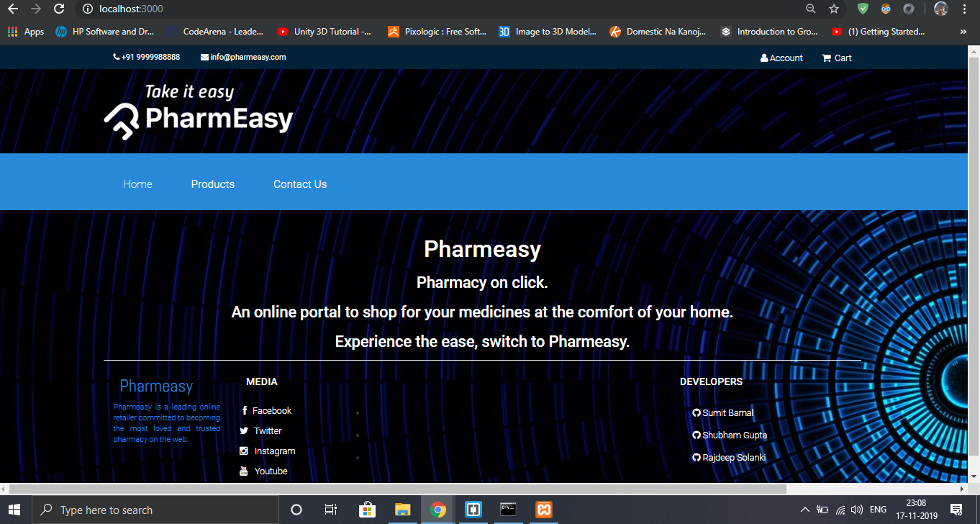The width and height of the screenshot is (980, 524).
Task: Open the Facebook media link
Action: click(271, 410)
